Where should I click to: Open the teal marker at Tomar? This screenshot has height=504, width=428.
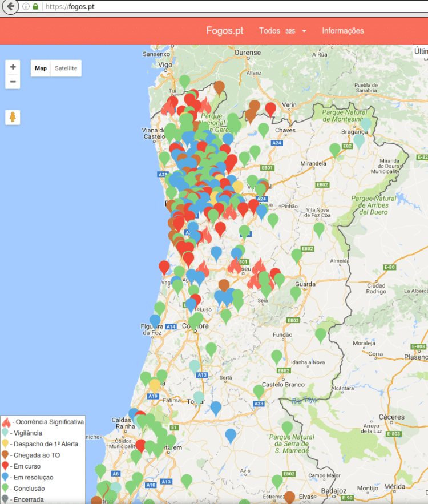(x=199, y=398)
